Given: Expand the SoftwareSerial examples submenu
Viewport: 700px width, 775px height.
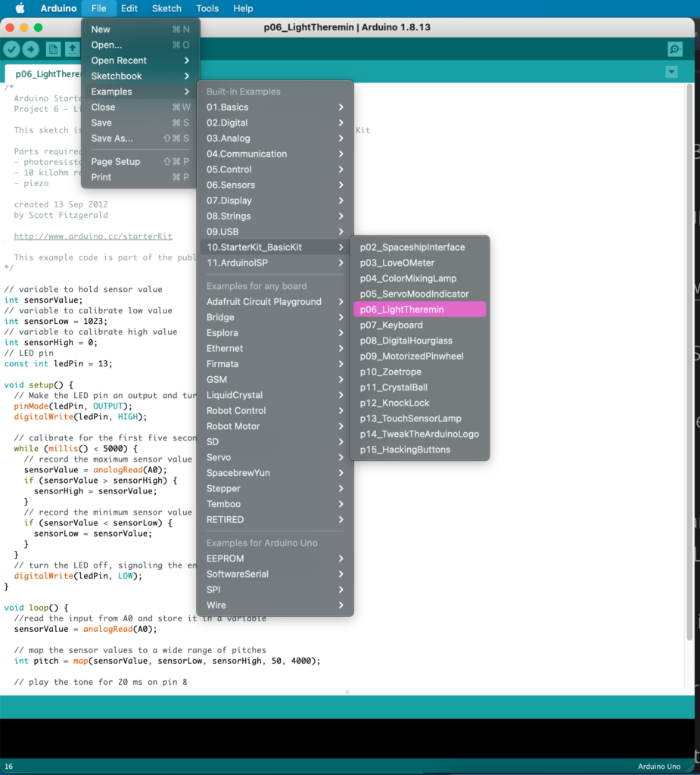Looking at the screenshot, I should pos(275,574).
